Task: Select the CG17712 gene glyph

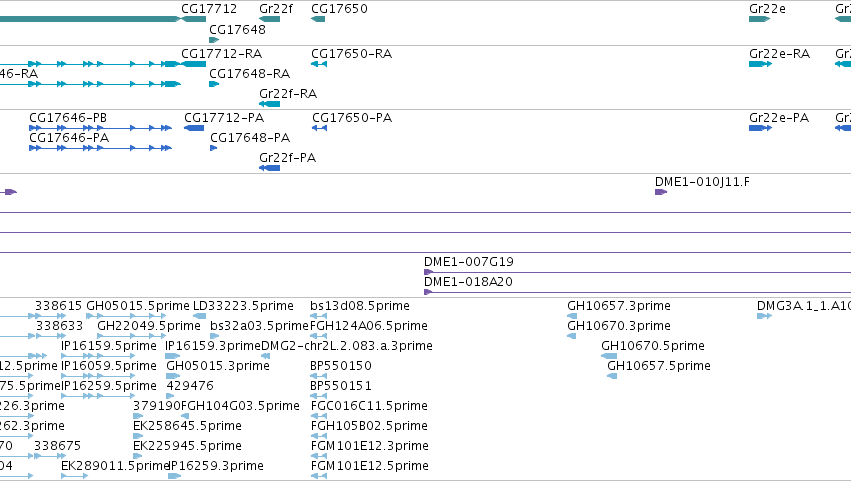Action: point(193,19)
